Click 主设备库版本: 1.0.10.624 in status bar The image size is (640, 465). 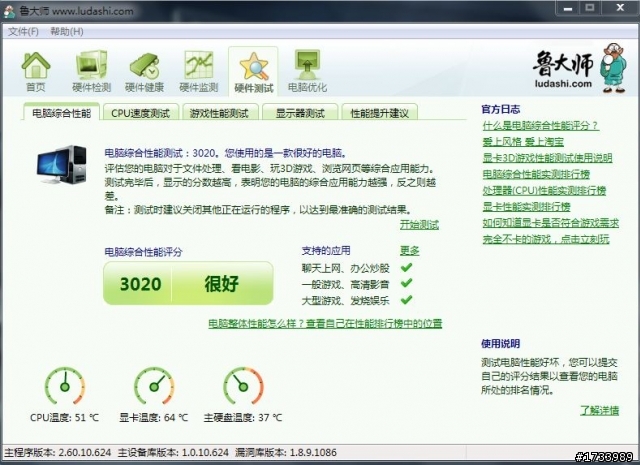pos(173,453)
